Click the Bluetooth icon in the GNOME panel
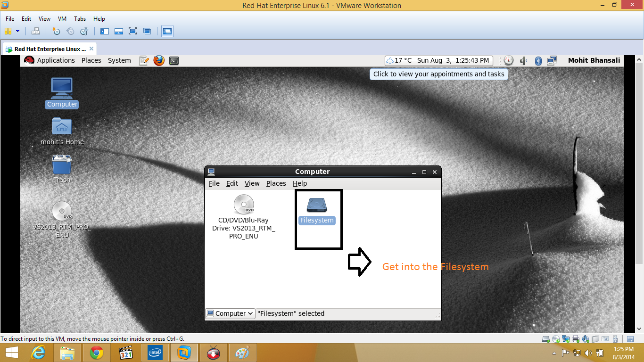The height and width of the screenshot is (362, 644). (538, 60)
